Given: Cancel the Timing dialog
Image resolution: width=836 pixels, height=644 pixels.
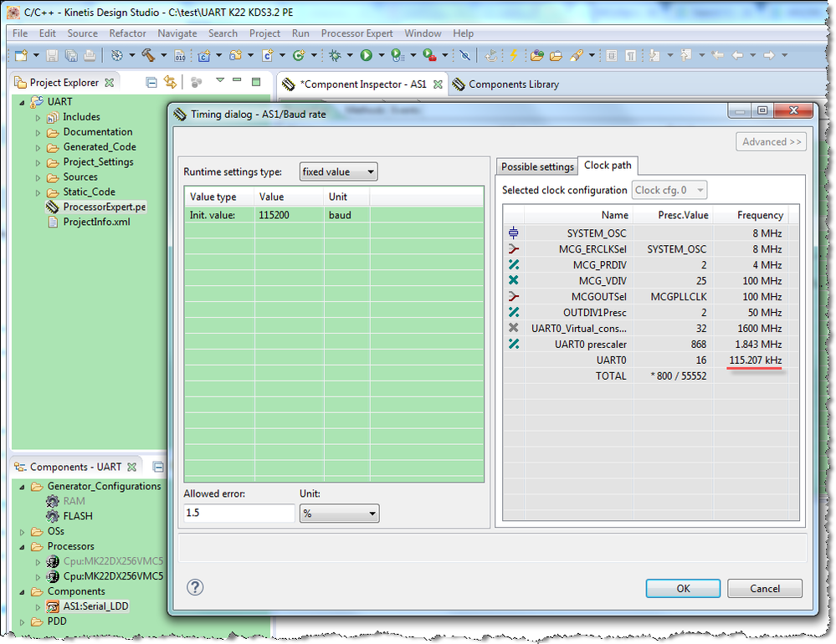Looking at the screenshot, I should [x=765, y=589].
